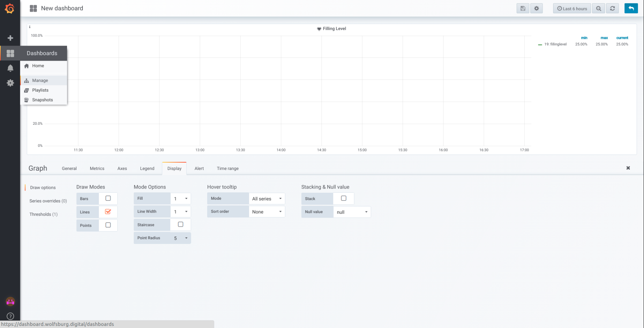Open Alerting bell icon in sidebar
Viewport: 644px width, 328px height.
click(x=10, y=68)
